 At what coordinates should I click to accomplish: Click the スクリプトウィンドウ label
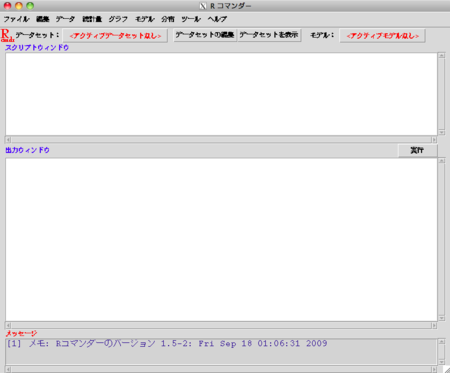coord(37,48)
